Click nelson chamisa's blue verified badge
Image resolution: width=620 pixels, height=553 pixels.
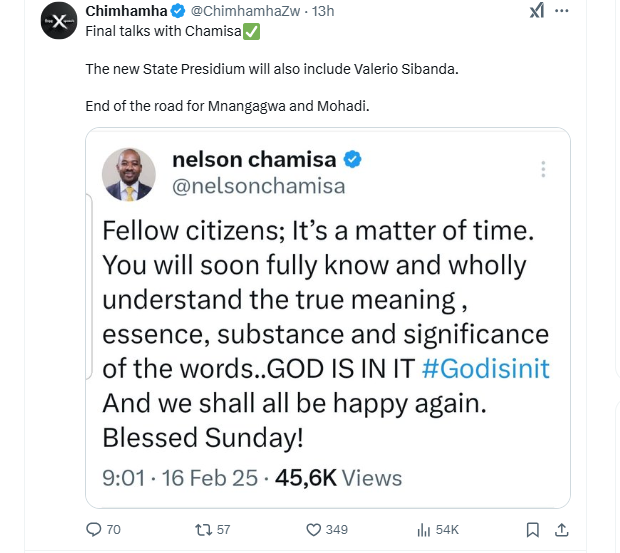tap(353, 159)
